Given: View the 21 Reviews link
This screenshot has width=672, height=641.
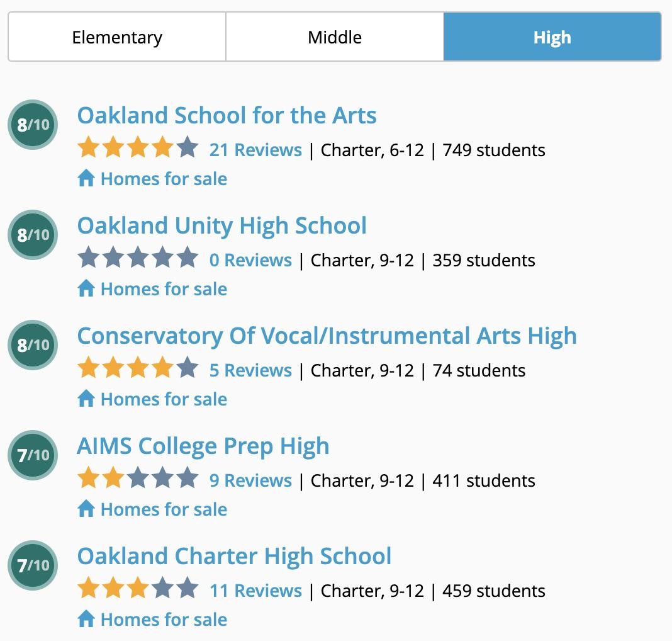Looking at the screenshot, I should [255, 150].
